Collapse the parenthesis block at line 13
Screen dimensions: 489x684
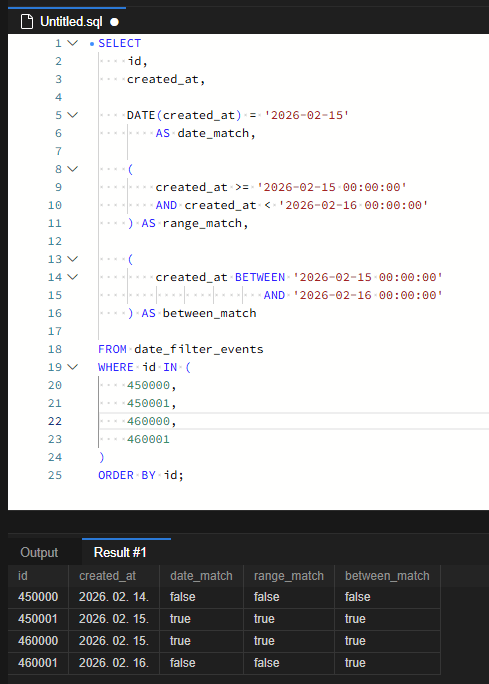click(x=72, y=259)
